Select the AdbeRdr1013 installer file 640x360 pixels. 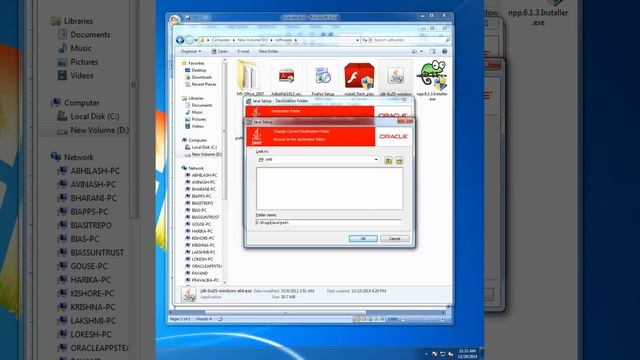pyautogui.click(x=286, y=78)
